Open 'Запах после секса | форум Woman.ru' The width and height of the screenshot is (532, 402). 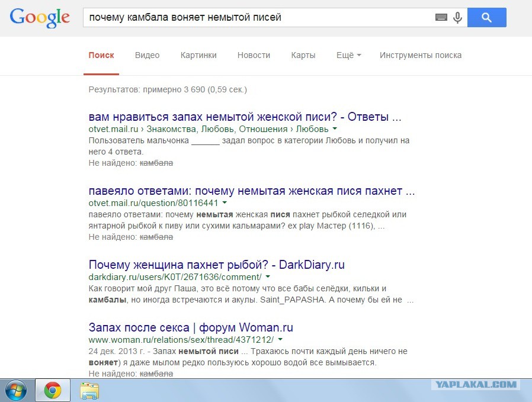[x=191, y=327]
